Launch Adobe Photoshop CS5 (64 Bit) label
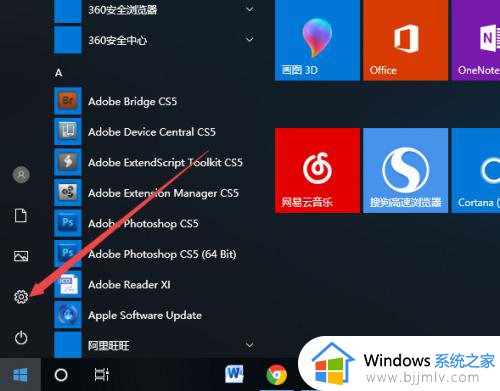Viewport: 500px width, 391px height. pos(162,254)
